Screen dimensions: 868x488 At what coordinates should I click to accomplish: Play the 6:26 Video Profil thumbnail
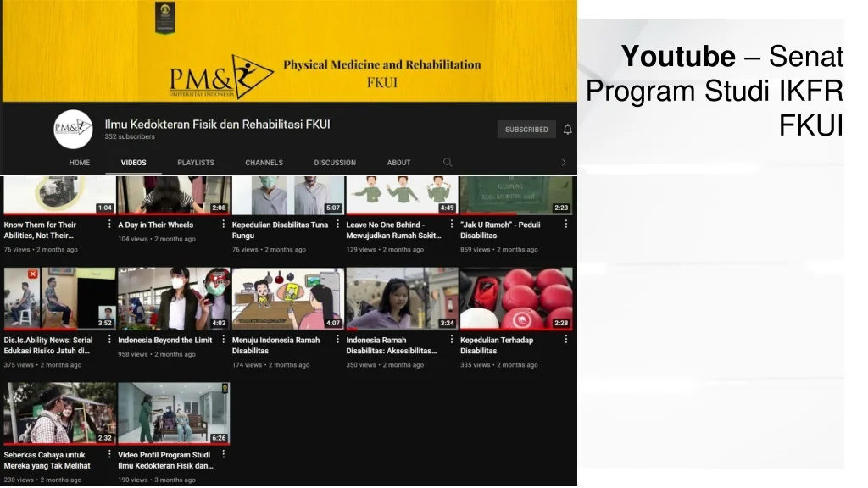pyautogui.click(x=174, y=413)
